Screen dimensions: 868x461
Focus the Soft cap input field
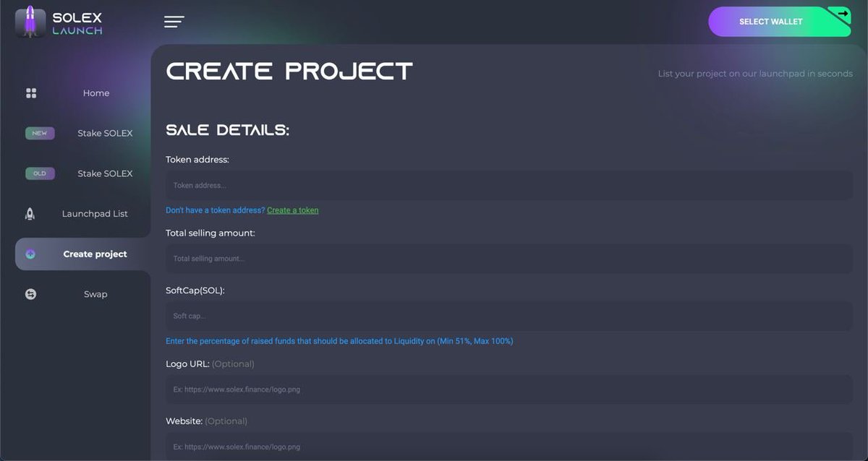click(509, 316)
